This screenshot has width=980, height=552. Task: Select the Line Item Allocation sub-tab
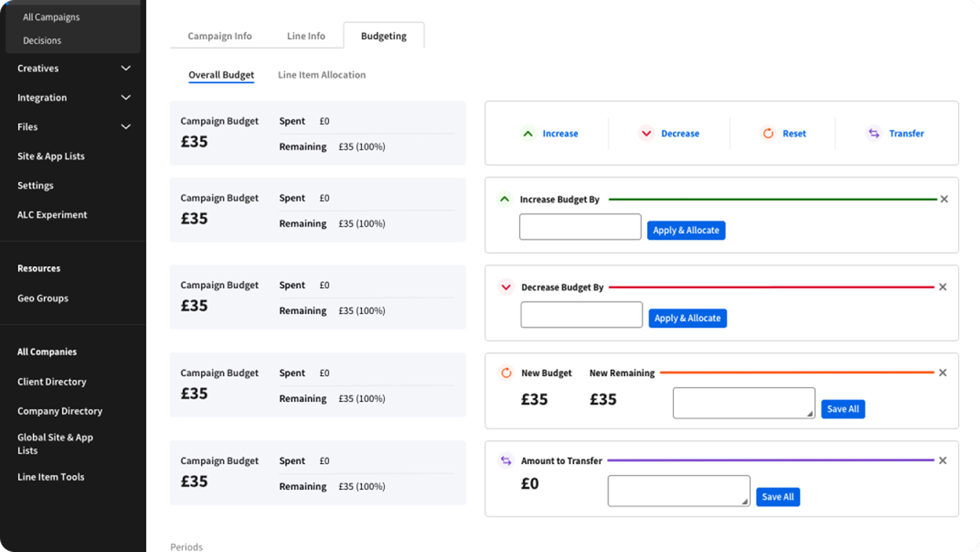(x=322, y=75)
